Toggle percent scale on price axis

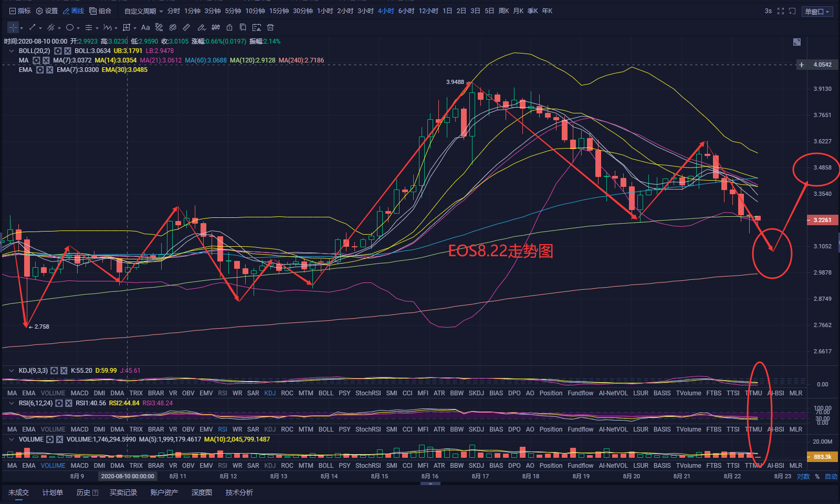(817, 477)
